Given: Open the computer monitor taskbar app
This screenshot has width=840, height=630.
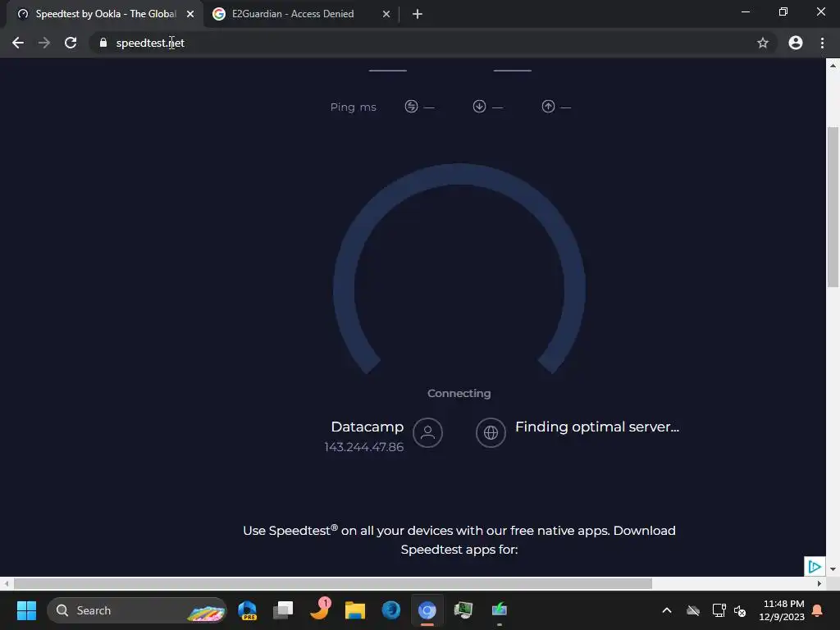Looking at the screenshot, I should coord(463,610).
